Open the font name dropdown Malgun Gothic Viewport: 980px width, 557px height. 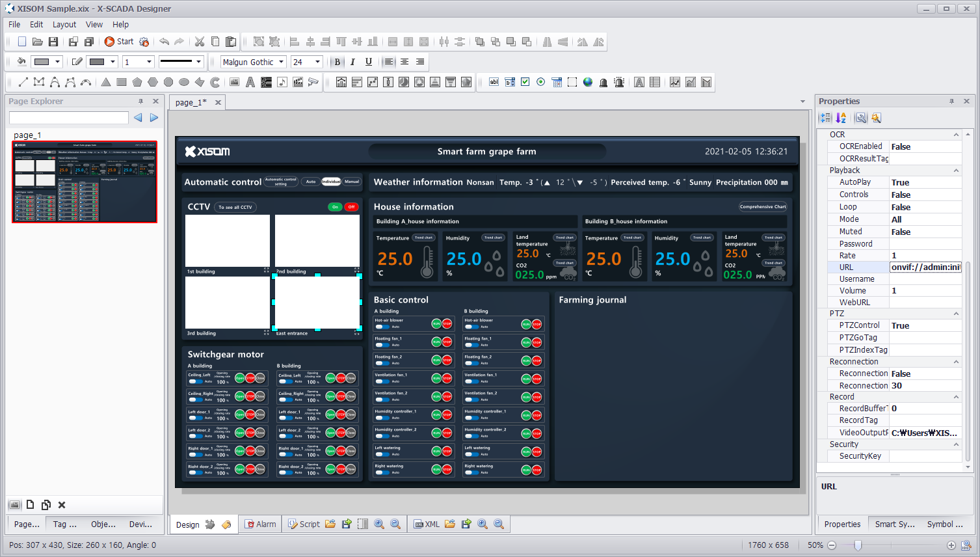pos(282,62)
